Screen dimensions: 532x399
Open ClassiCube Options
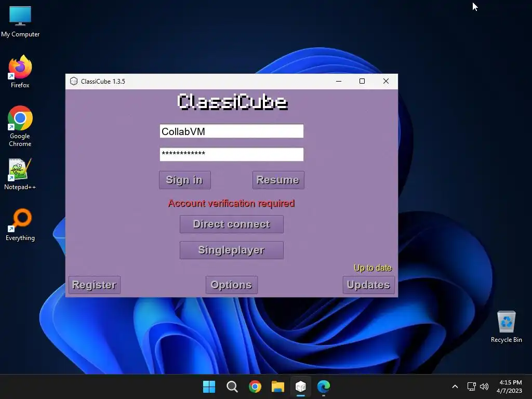coord(231,285)
